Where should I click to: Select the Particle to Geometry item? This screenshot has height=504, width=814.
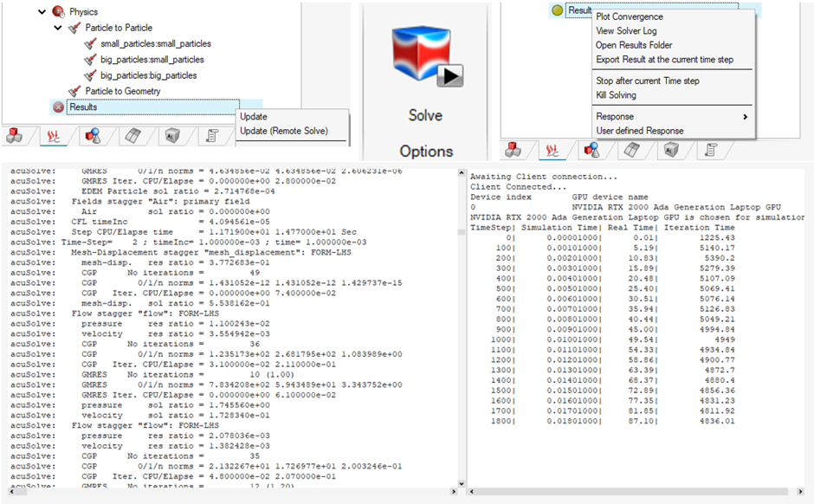123,91
